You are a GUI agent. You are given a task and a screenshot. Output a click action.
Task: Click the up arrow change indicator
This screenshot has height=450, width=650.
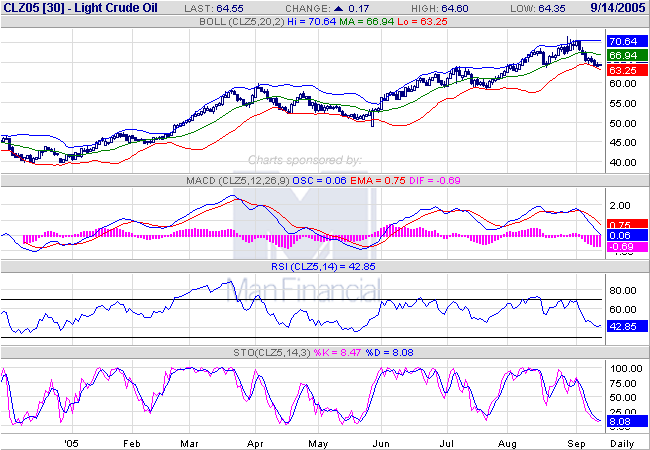tap(338, 8)
